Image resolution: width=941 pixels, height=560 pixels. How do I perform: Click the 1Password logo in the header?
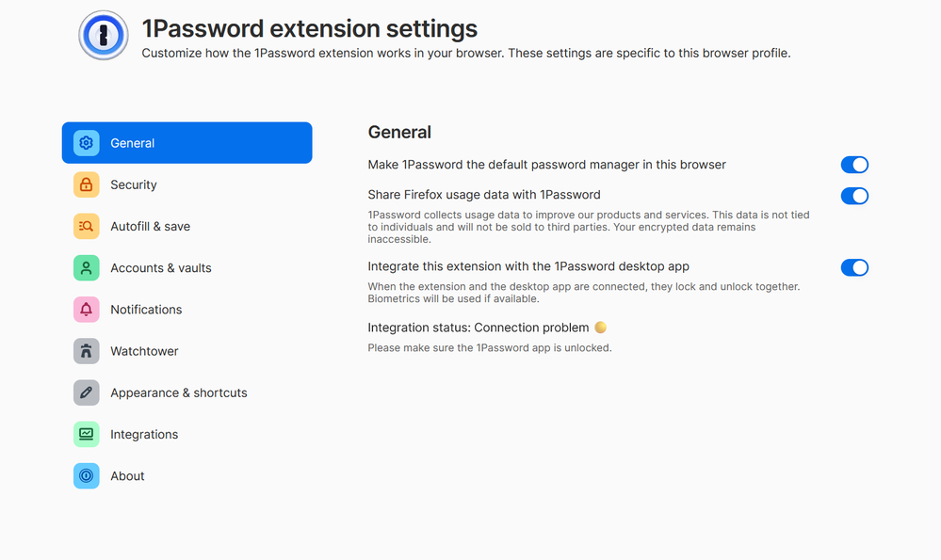coord(103,36)
